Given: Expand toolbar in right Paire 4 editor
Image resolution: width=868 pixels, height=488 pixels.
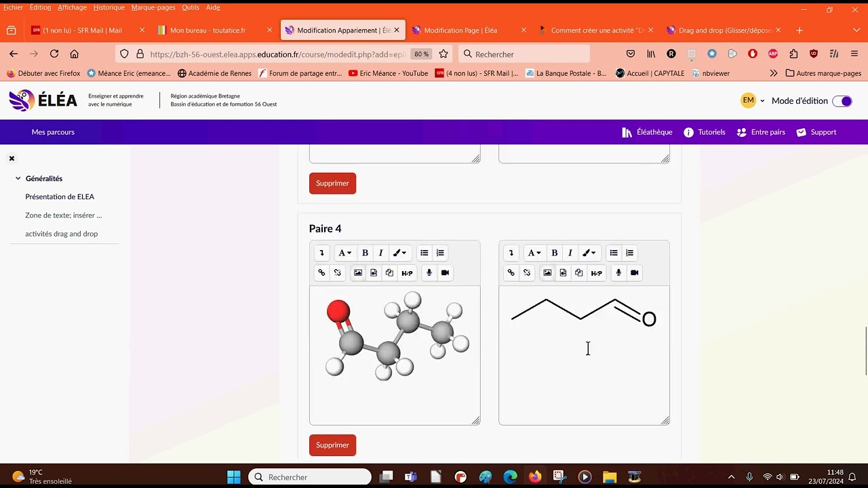Looking at the screenshot, I should click(511, 253).
